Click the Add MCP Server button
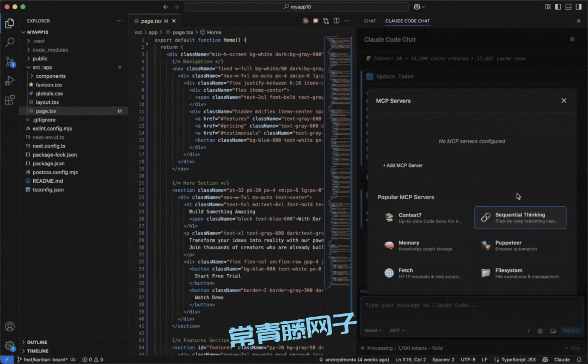The image size is (588, 364). coord(402,165)
